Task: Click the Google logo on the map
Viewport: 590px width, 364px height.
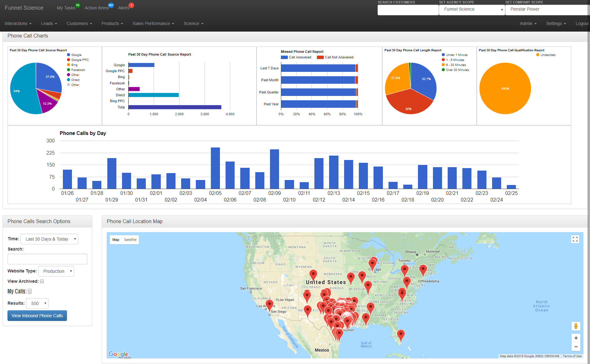Action: click(118, 354)
